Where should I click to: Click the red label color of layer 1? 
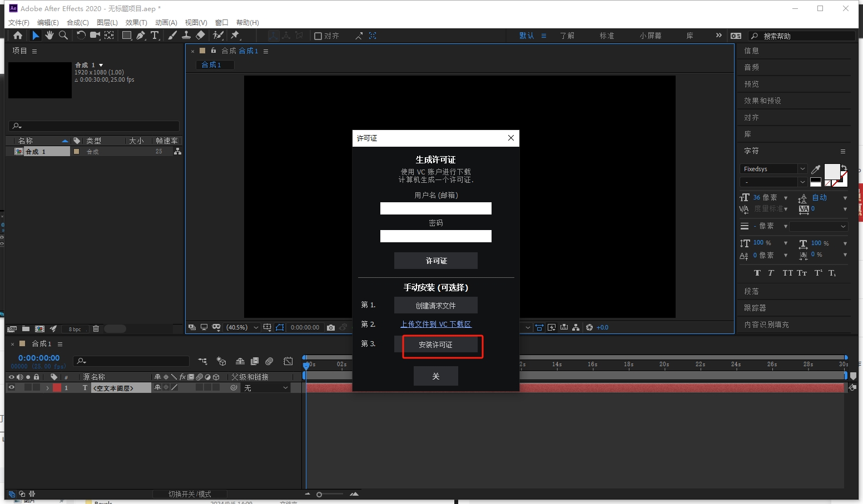57,388
